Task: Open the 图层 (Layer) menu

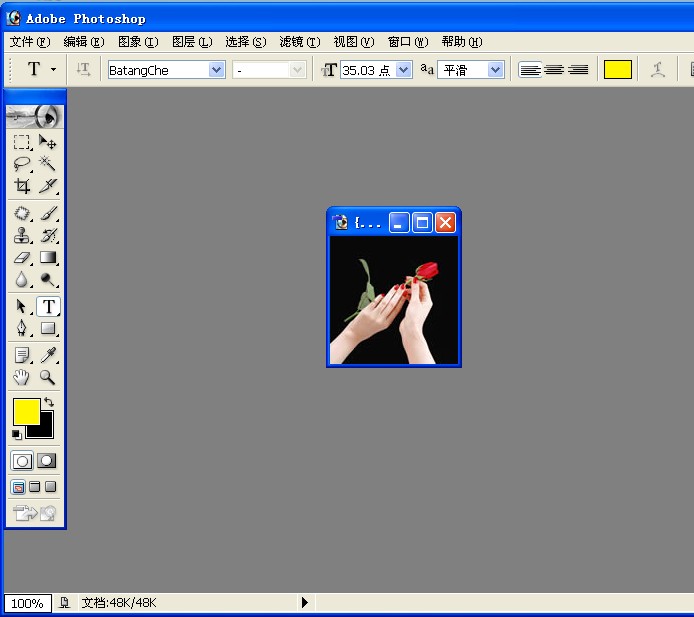Action: (191, 42)
